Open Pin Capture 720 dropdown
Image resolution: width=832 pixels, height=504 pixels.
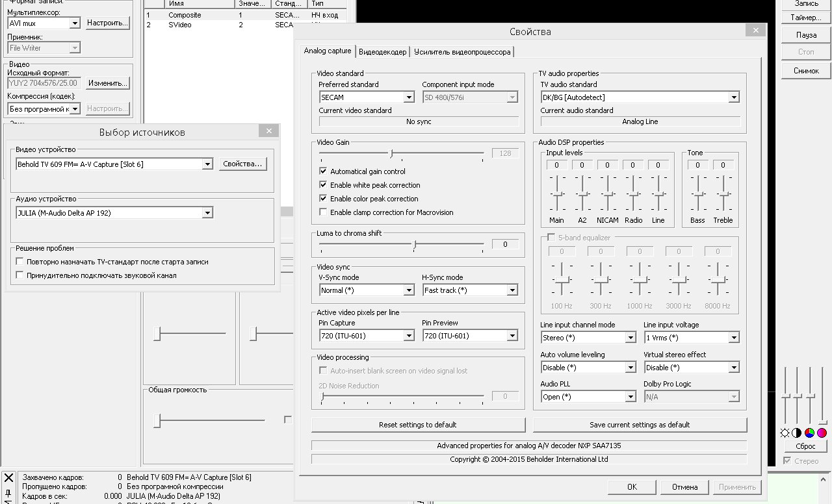(409, 336)
